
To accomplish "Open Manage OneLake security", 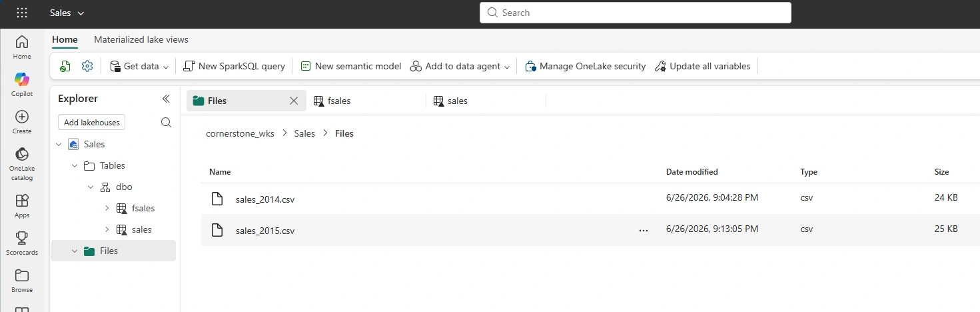I will 586,66.
